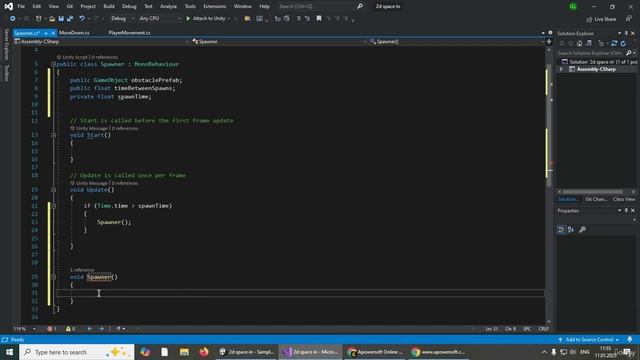This screenshot has height=360, width=640.
Task: Click the green Attach to Unity play icon
Action: pos(188,18)
